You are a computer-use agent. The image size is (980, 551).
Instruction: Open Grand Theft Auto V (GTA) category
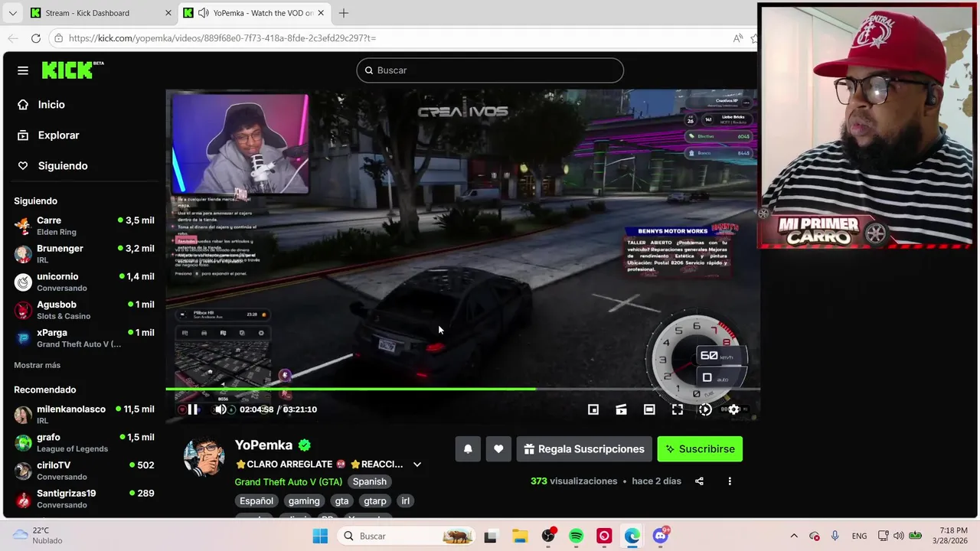point(289,481)
